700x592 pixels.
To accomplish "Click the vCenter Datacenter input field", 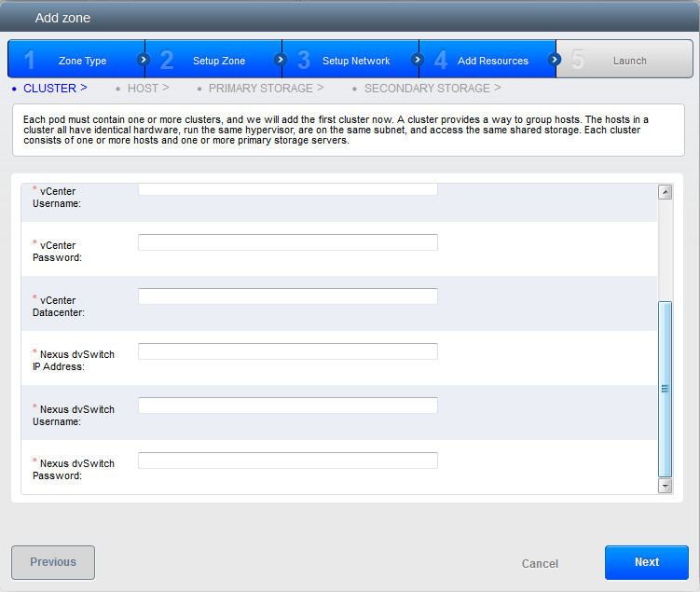I will 287,296.
